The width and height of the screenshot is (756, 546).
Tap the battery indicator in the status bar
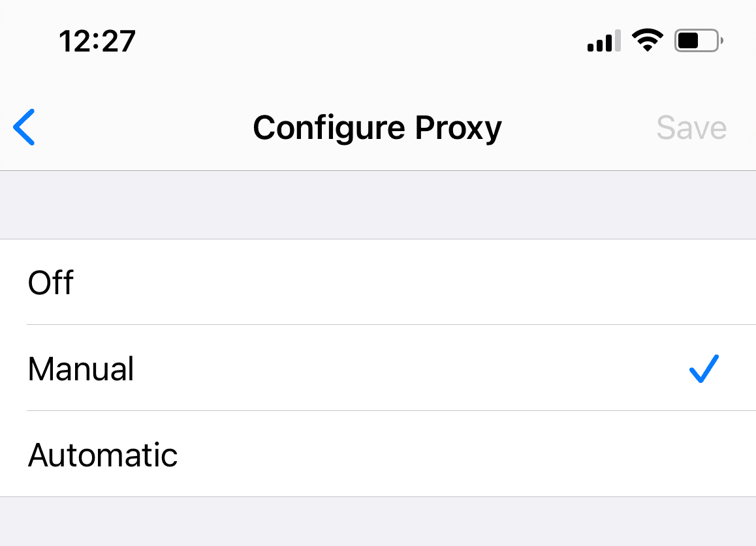697,40
